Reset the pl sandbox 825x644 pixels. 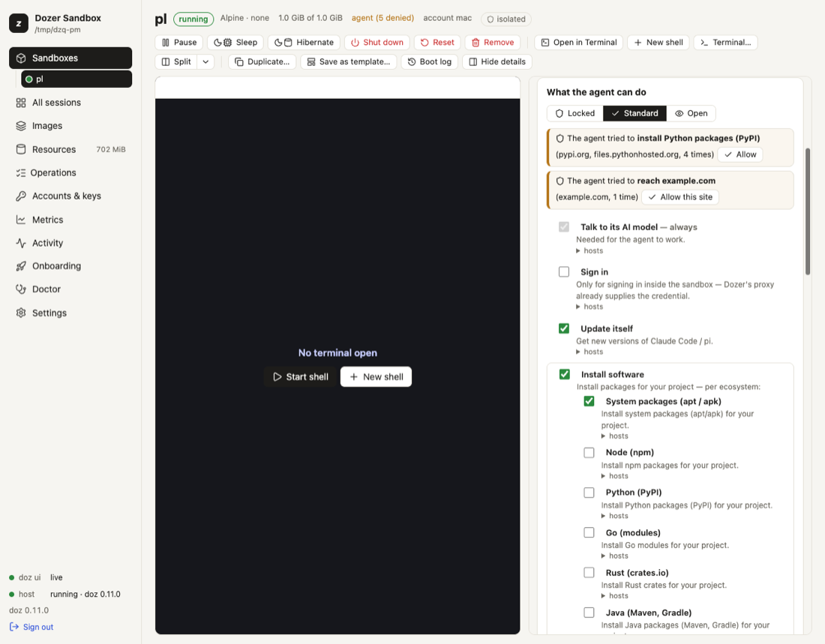tap(437, 42)
